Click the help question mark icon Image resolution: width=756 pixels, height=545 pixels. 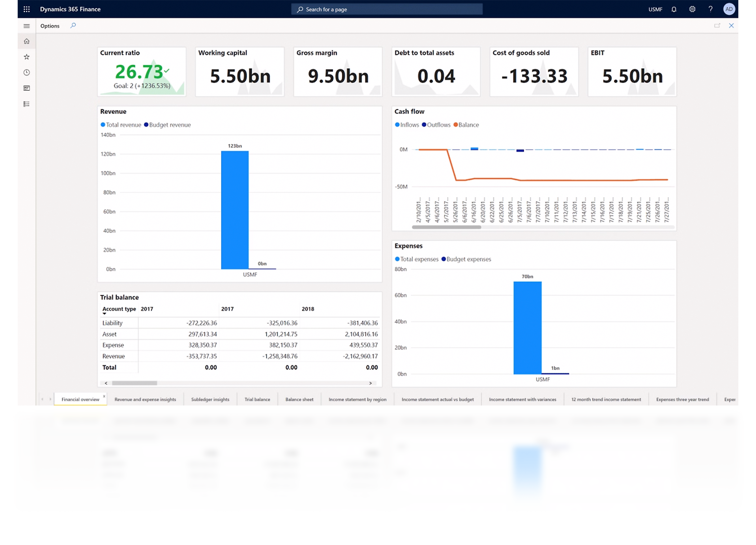click(710, 9)
